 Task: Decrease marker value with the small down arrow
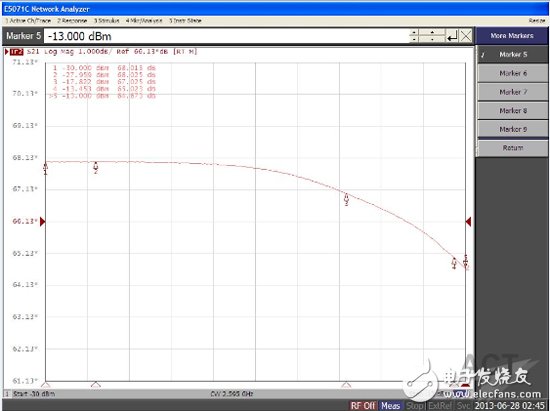click(414, 39)
